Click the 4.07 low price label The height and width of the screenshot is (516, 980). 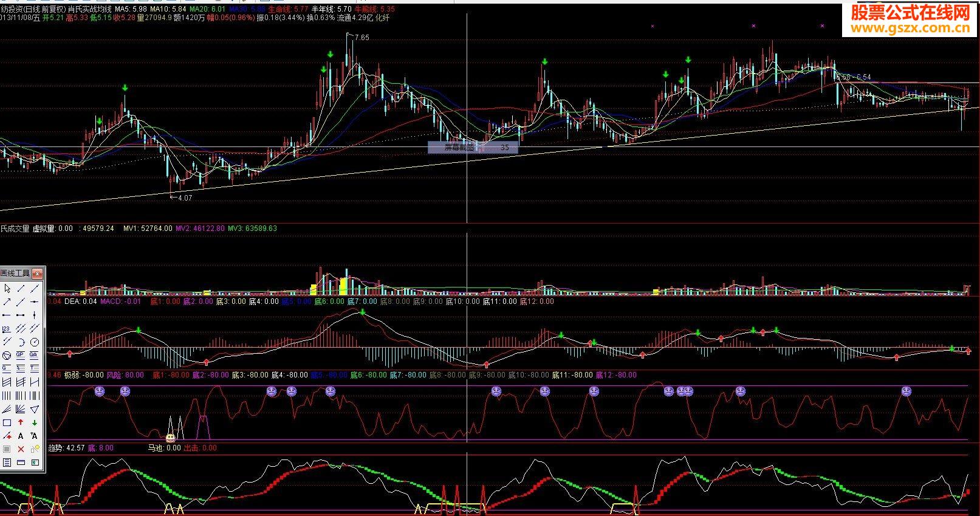pyautogui.click(x=185, y=198)
